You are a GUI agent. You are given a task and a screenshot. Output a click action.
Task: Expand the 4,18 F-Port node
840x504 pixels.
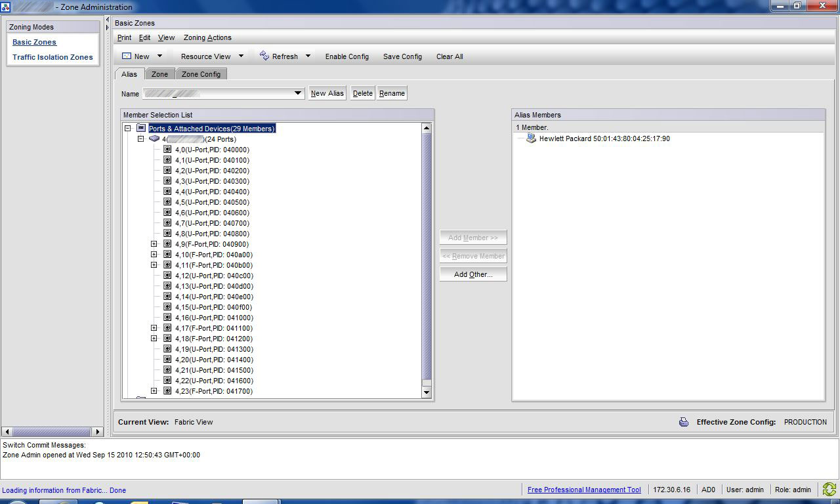pyautogui.click(x=154, y=339)
